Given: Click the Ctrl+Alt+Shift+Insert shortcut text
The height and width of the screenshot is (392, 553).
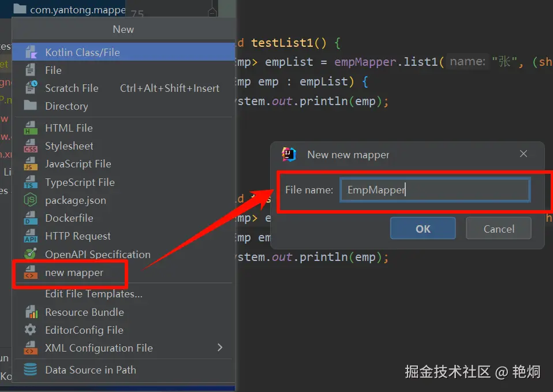Looking at the screenshot, I should 170,88.
